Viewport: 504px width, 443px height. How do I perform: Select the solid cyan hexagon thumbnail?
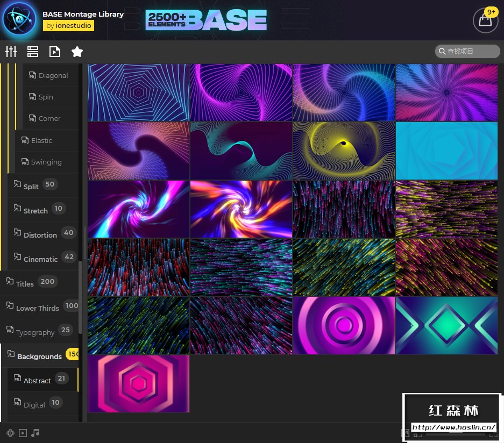click(447, 151)
